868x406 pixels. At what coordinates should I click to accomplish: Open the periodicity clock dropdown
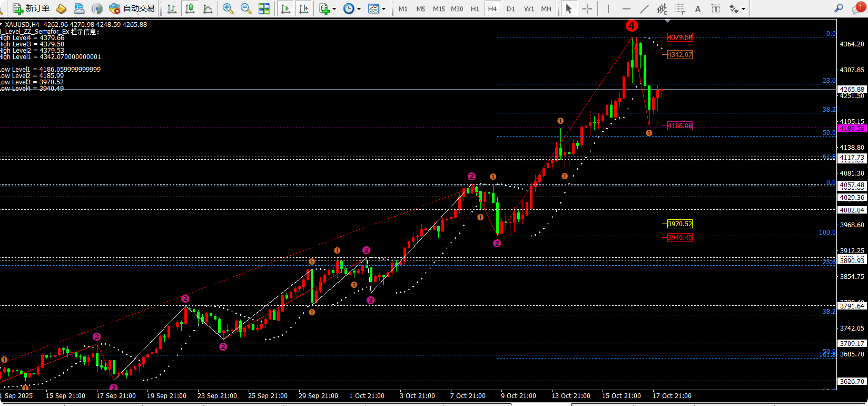(352, 8)
